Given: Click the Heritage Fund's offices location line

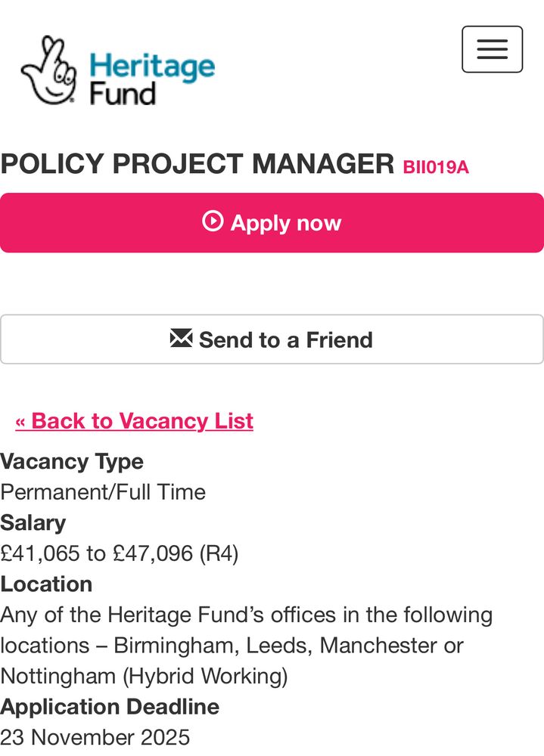Looking at the screenshot, I should (x=246, y=615).
